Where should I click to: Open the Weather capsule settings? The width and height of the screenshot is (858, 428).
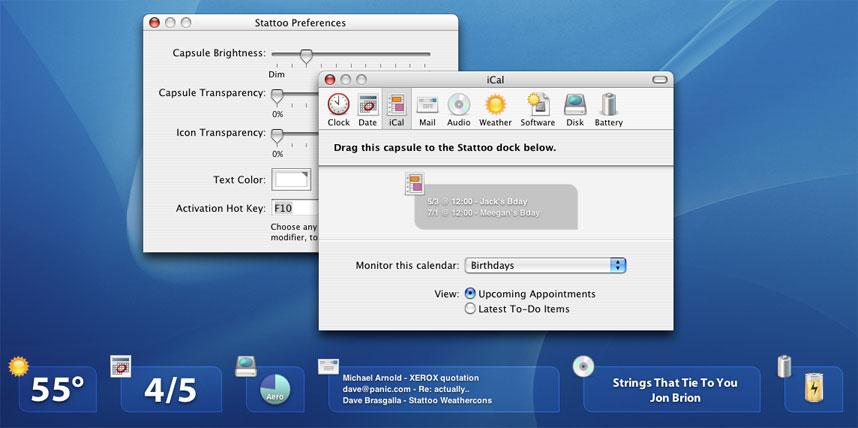(495, 109)
